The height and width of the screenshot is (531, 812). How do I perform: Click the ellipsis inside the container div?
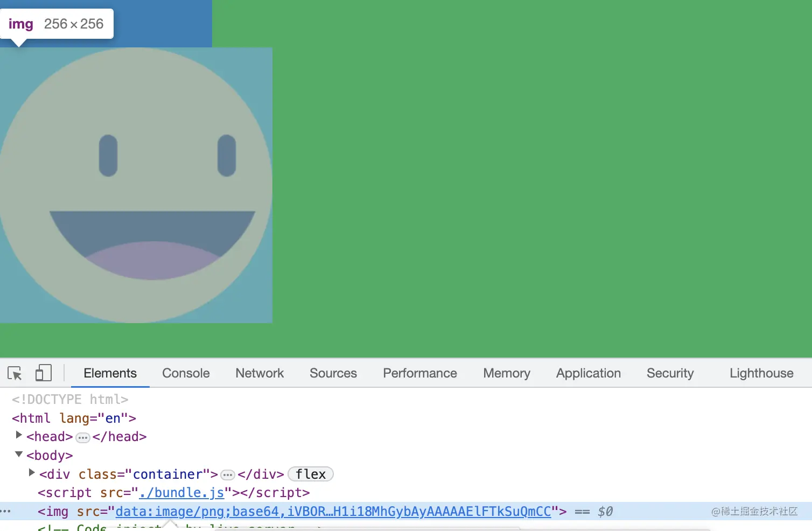coord(228,475)
